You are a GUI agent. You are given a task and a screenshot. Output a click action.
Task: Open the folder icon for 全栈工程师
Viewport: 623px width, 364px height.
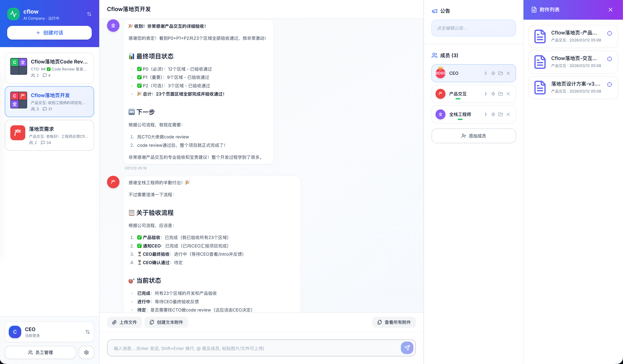tap(501, 114)
